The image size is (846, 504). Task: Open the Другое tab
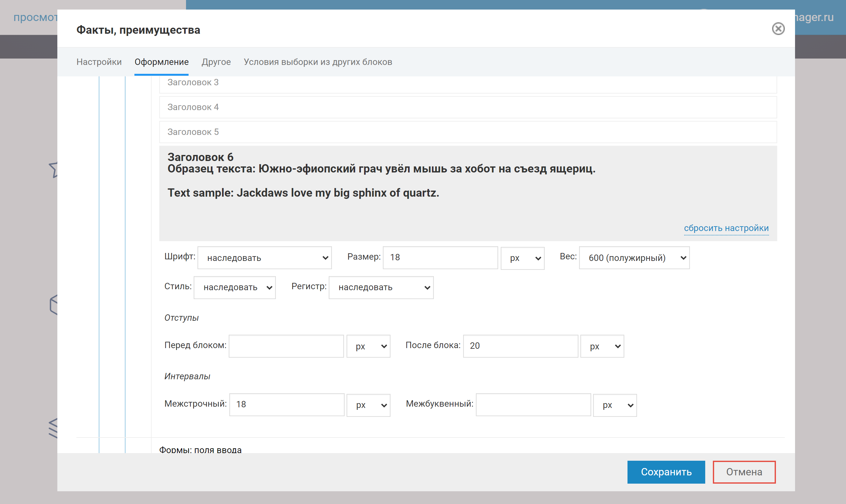(x=216, y=62)
